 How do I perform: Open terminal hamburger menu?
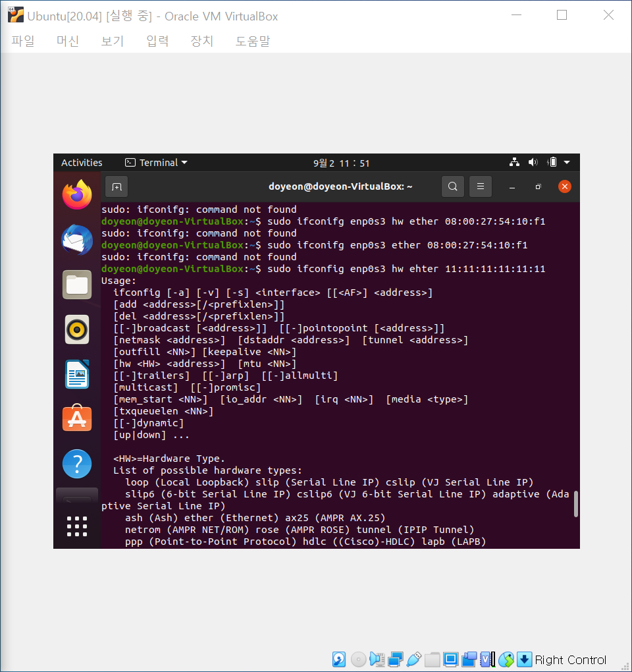pos(481,186)
